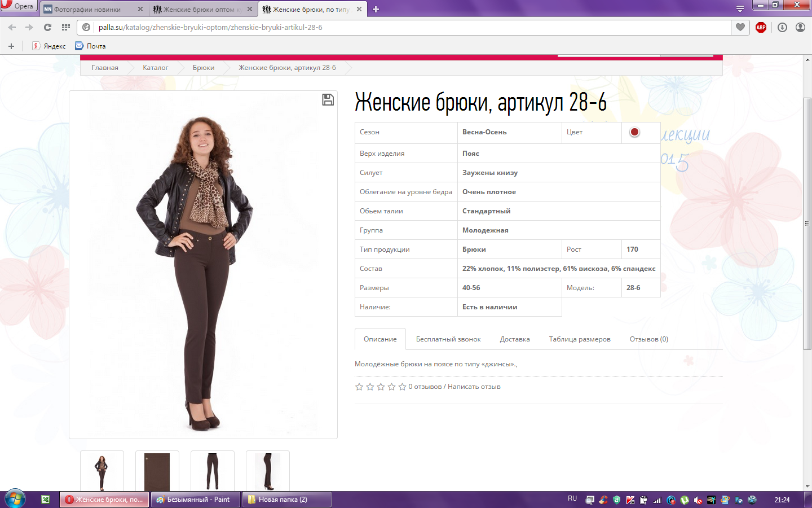Image resolution: width=812 pixels, height=508 pixels.
Task: Open the system clock showing 21:24
Action: [782, 500]
